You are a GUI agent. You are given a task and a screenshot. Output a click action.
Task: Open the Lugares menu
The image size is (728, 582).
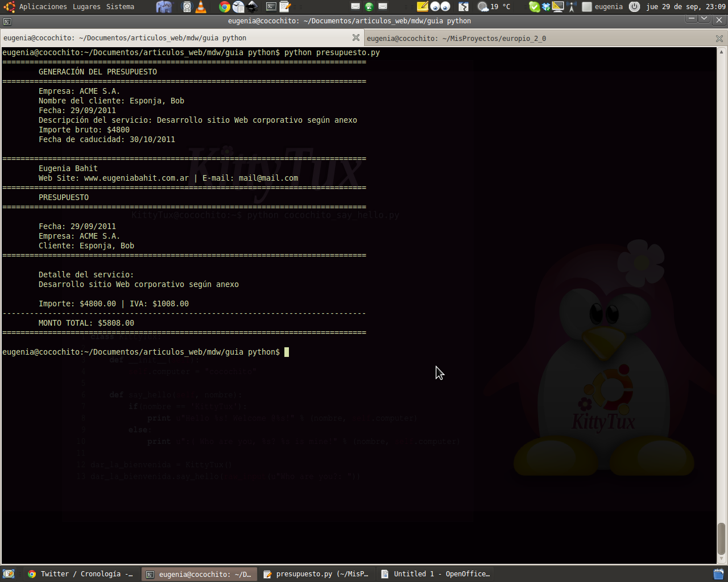pos(86,7)
